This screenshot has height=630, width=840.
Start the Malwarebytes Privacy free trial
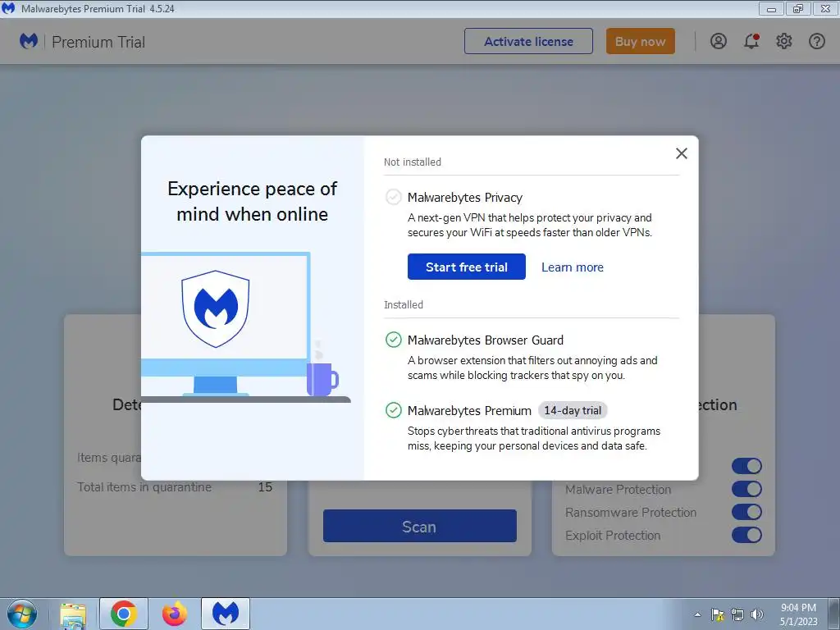click(x=466, y=267)
